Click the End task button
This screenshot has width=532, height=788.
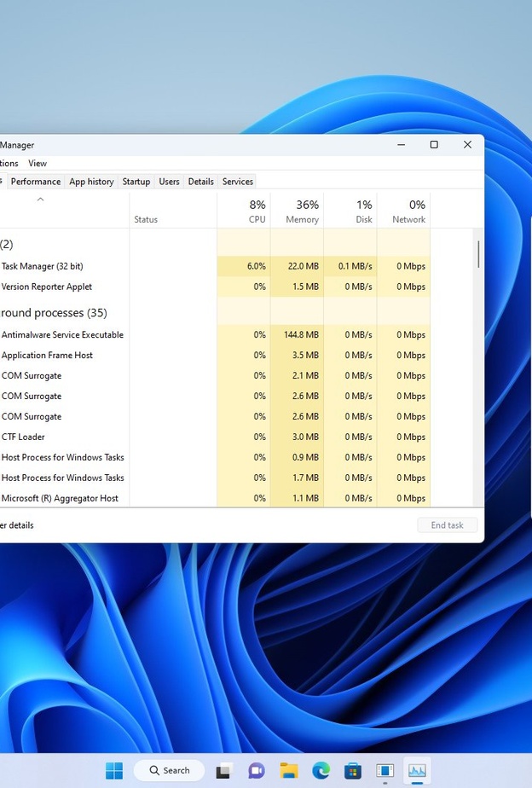coord(447,525)
